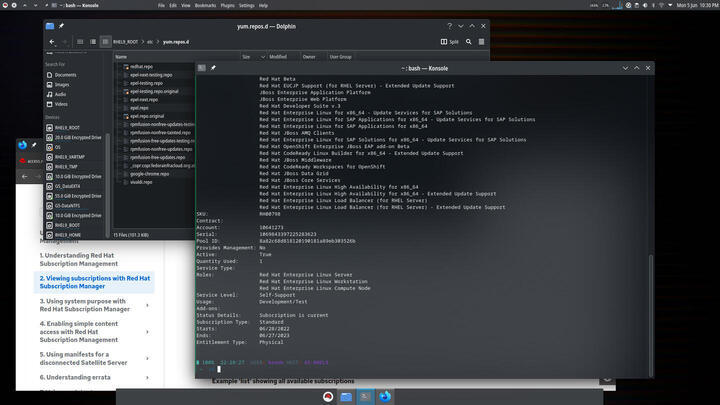Open the Help menu in top bar
The height and width of the screenshot is (405, 720).
[x=263, y=6]
